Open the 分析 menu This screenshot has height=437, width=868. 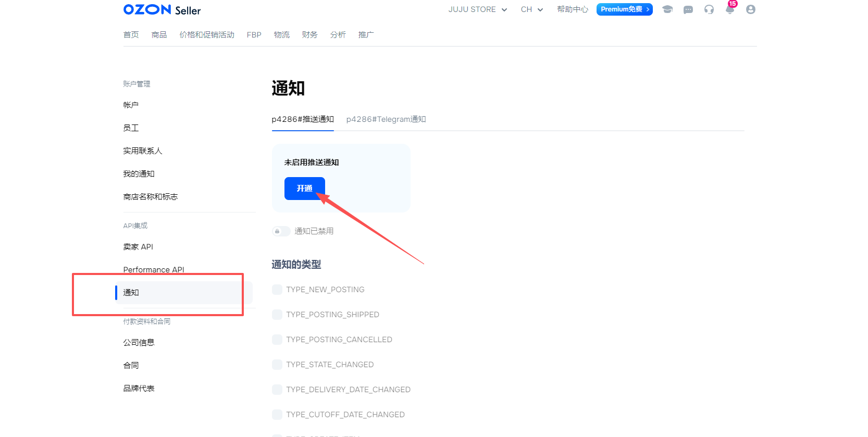coord(338,35)
